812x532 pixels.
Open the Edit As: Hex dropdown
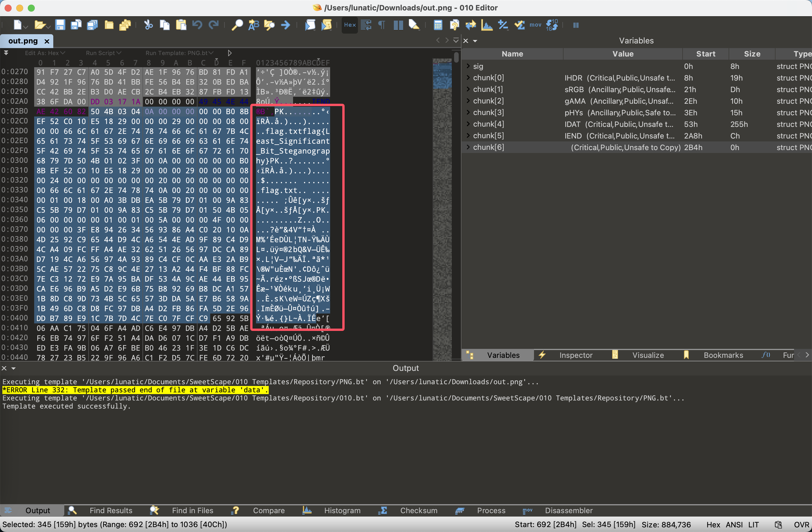45,53
